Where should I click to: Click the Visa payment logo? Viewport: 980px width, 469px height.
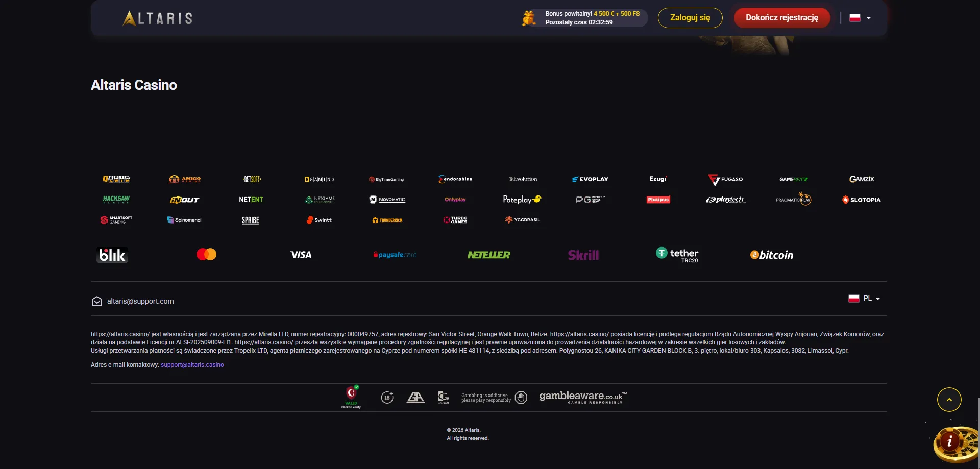301,255
